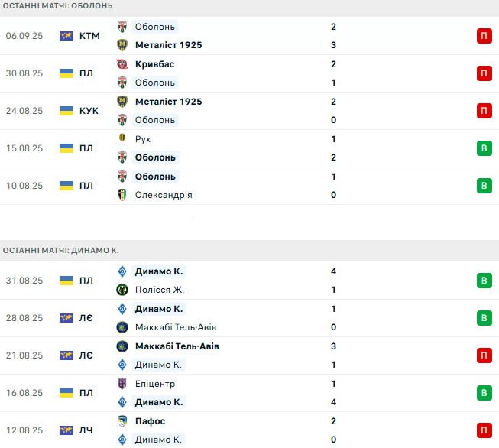The image size is (499, 448).
Task: Click green win badge for 31.08.25 match
Action: [x=484, y=281]
